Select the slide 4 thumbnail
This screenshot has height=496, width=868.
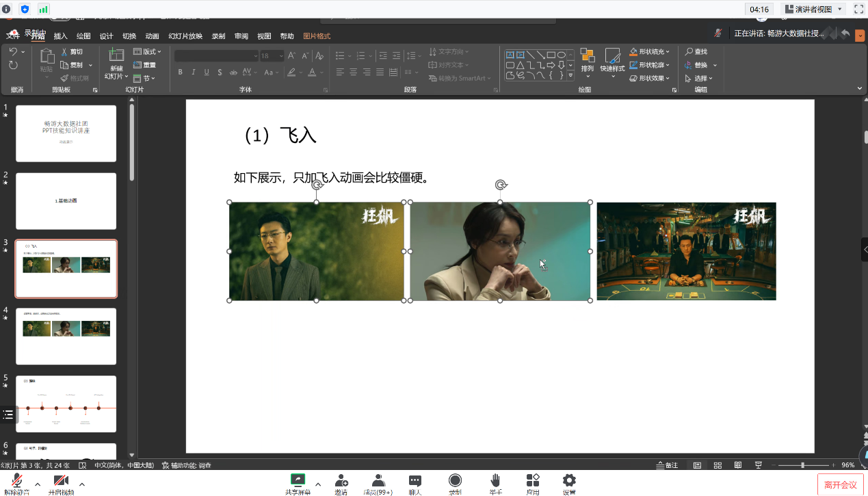click(66, 336)
